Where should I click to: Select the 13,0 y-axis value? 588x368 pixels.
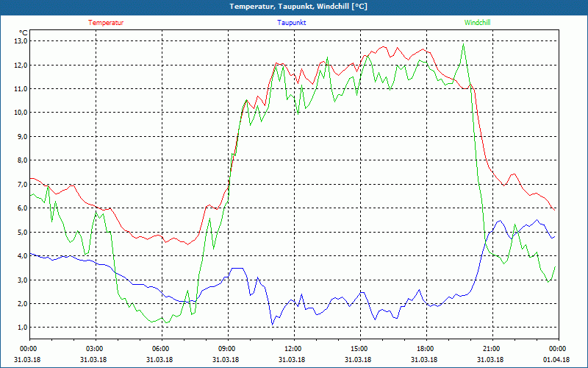coord(21,41)
